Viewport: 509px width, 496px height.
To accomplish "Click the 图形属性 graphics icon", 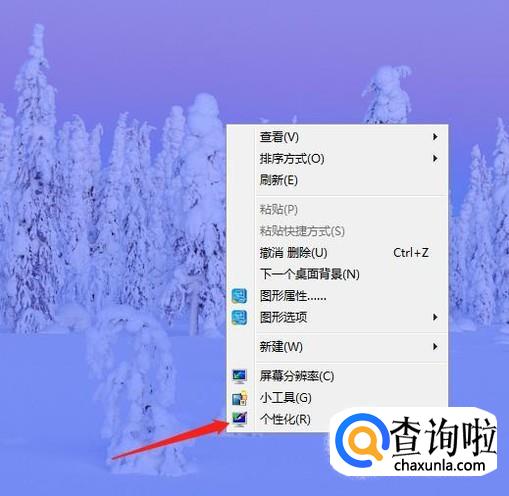I will [239, 296].
